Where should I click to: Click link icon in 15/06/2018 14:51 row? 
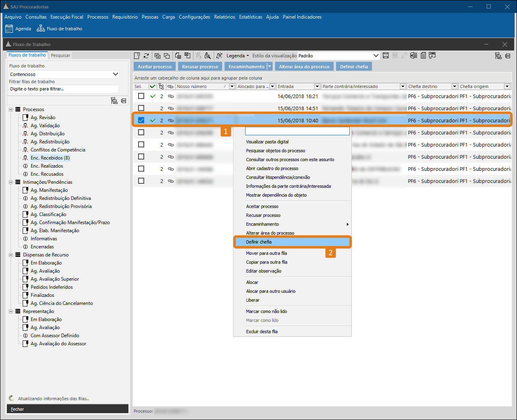(x=171, y=108)
